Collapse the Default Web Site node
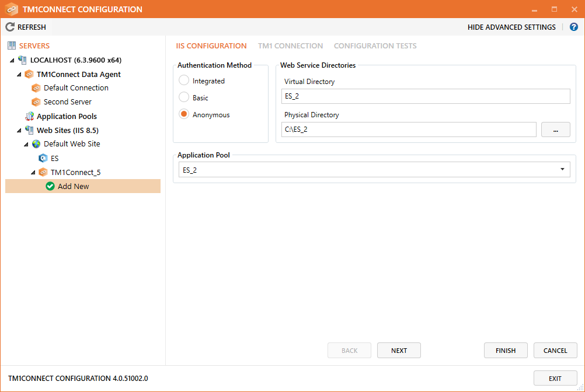Screen dimensions: 585x392 tap(26, 144)
